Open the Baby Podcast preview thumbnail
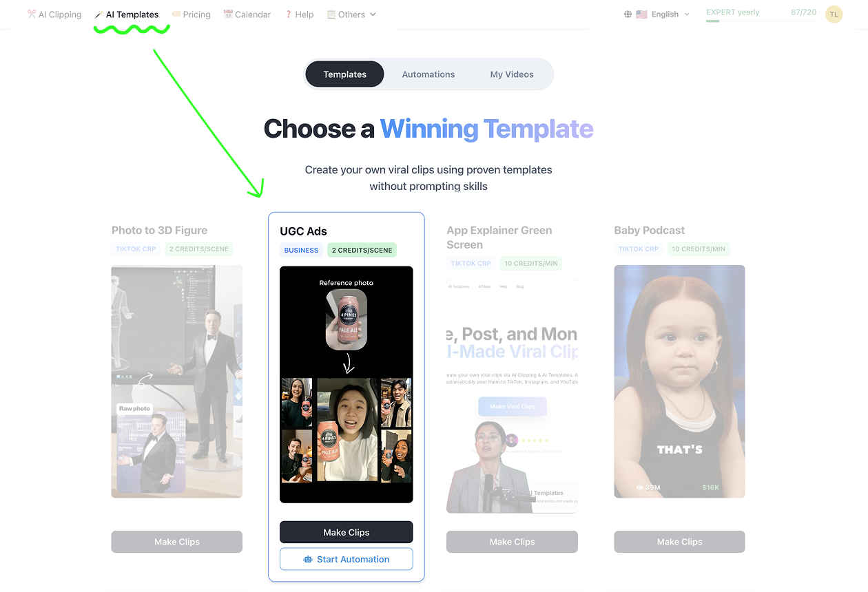 (x=679, y=381)
